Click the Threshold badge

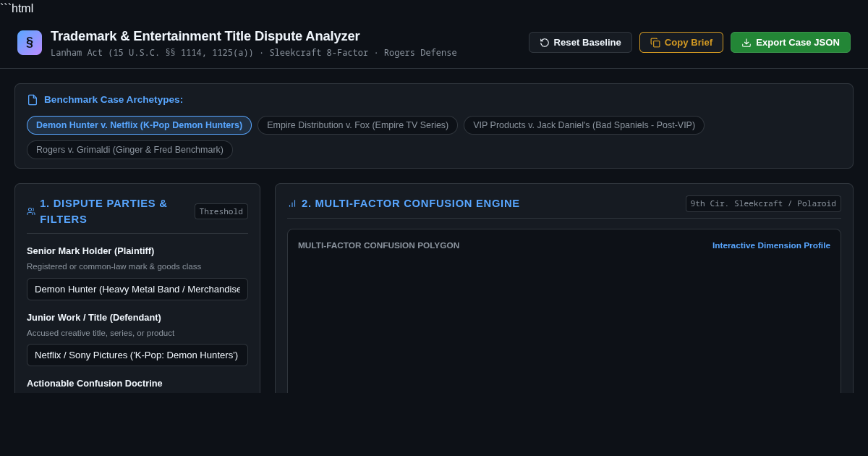pos(221,211)
